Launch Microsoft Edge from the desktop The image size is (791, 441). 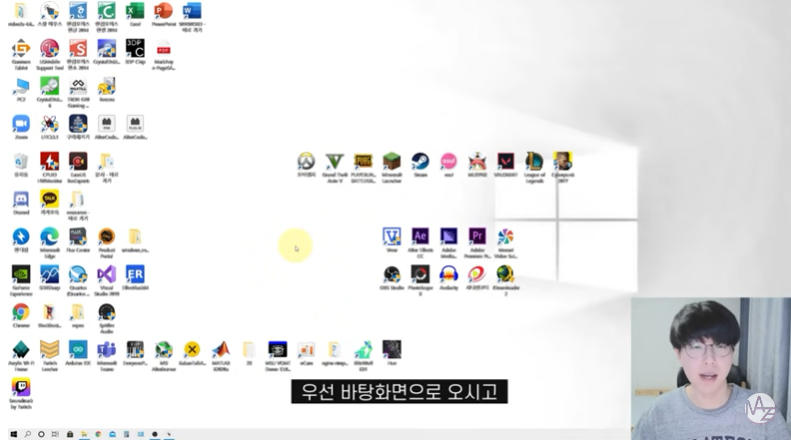coord(49,243)
